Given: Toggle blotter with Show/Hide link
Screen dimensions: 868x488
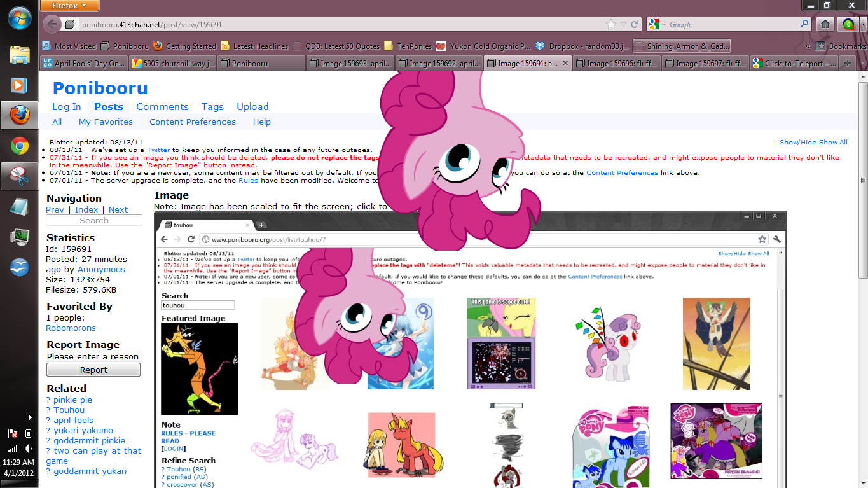Looking at the screenshot, I should [798, 142].
